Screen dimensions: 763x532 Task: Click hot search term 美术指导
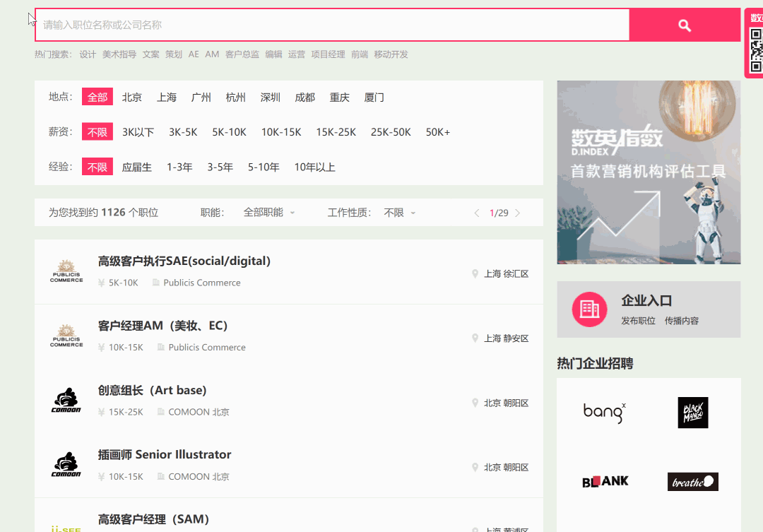tap(119, 54)
